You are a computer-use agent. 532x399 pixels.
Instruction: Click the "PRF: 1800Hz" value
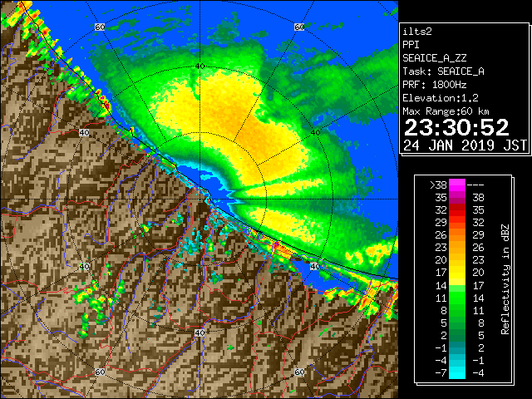[435, 85]
